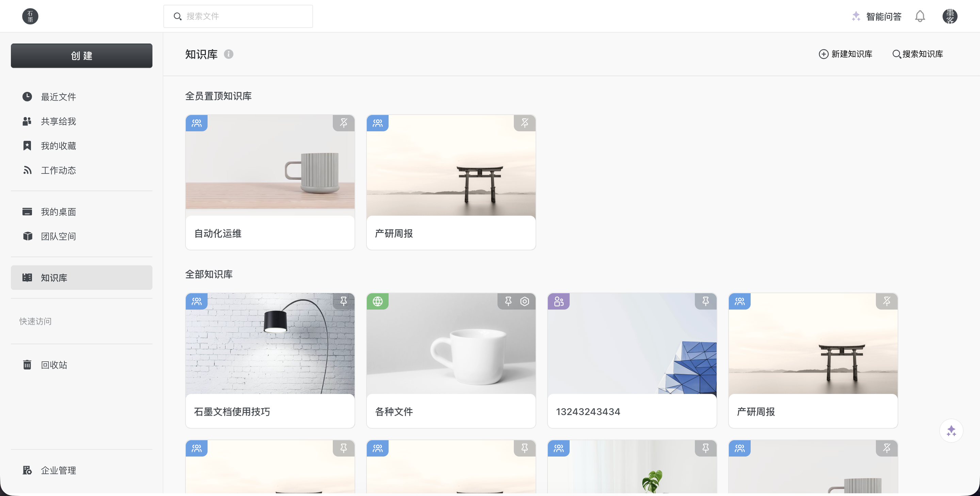Click the 团队空间 cube icon

[x=27, y=236]
